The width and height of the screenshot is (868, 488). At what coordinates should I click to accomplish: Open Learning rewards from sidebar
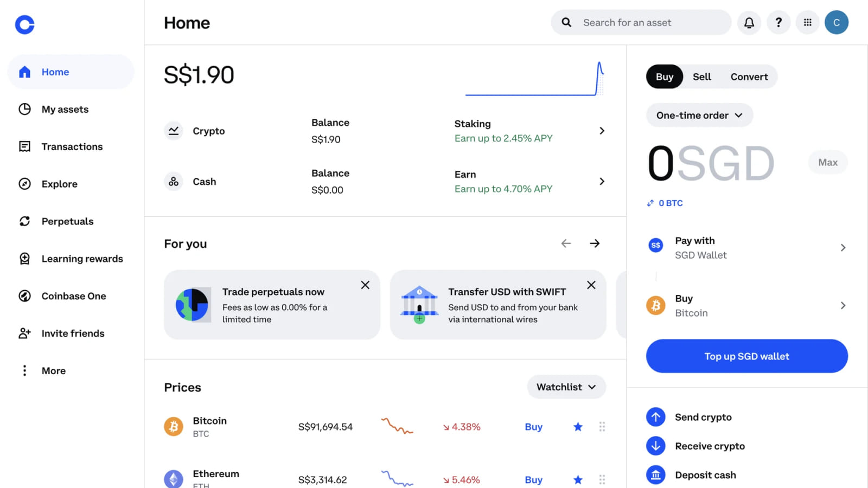82,259
